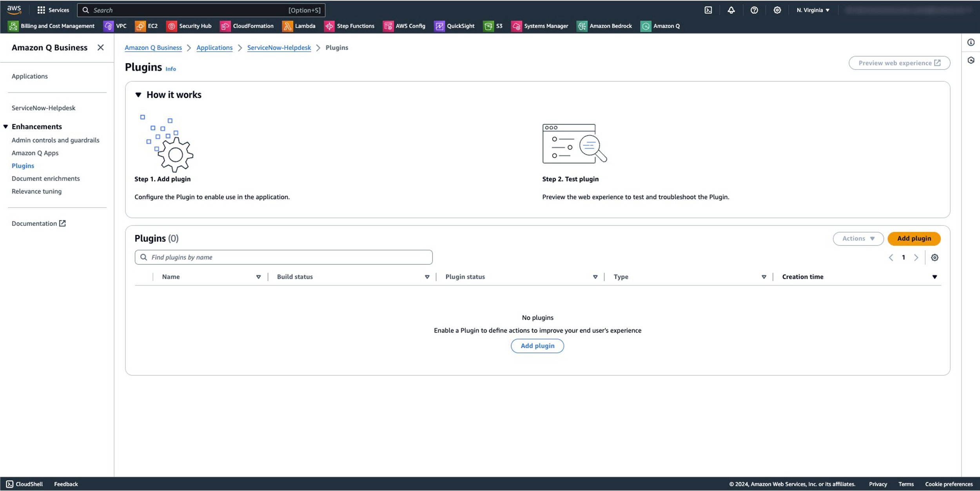Image resolution: width=980 pixels, height=491 pixels.
Task: Go to Admin controls and guardrails
Action: (x=55, y=140)
